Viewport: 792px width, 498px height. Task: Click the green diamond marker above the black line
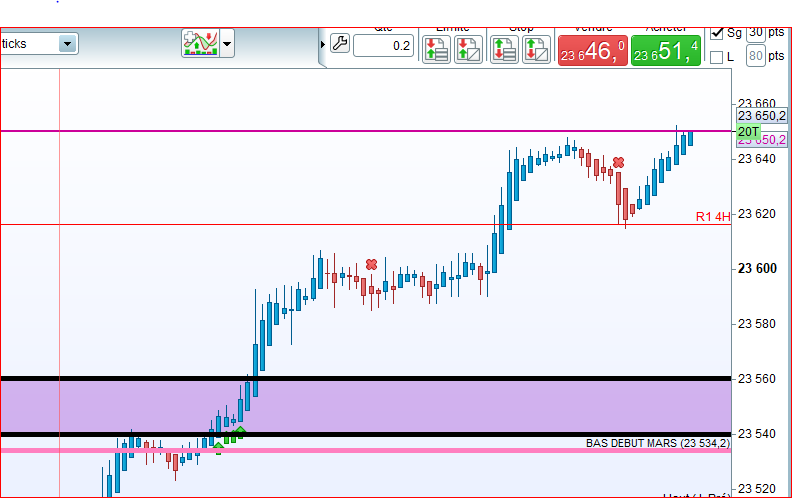coord(240,431)
